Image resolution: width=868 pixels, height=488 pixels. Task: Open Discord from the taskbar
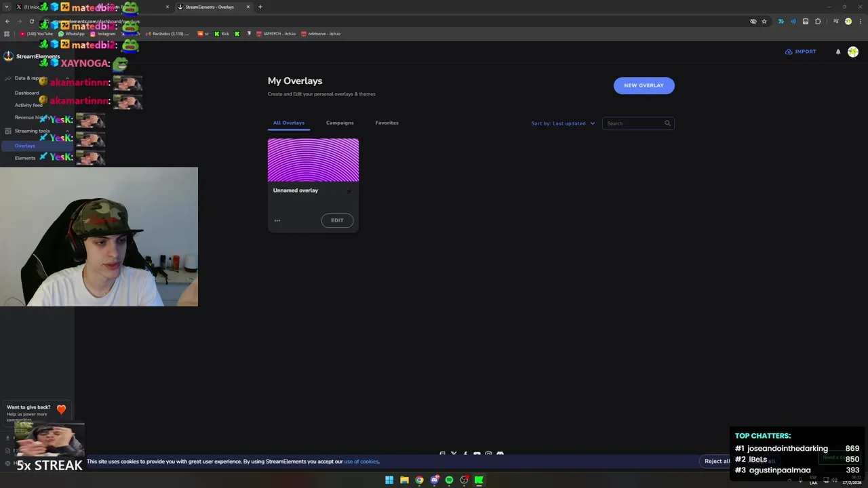(435, 480)
